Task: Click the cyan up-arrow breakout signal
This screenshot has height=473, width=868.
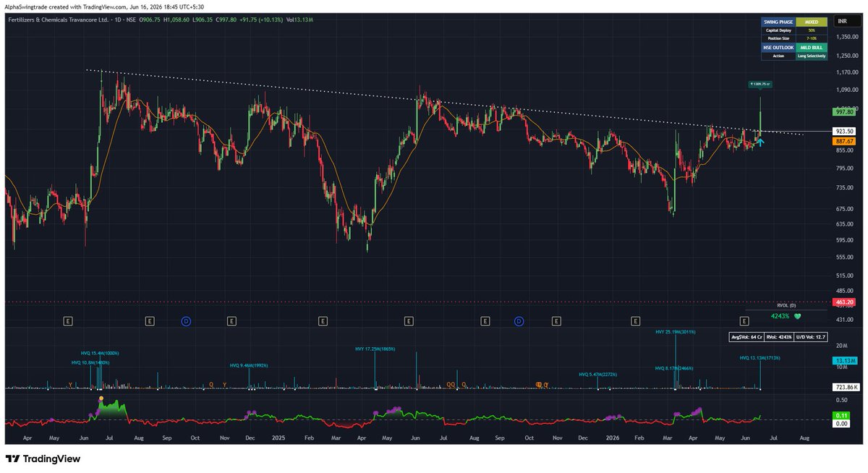Action: coord(760,141)
